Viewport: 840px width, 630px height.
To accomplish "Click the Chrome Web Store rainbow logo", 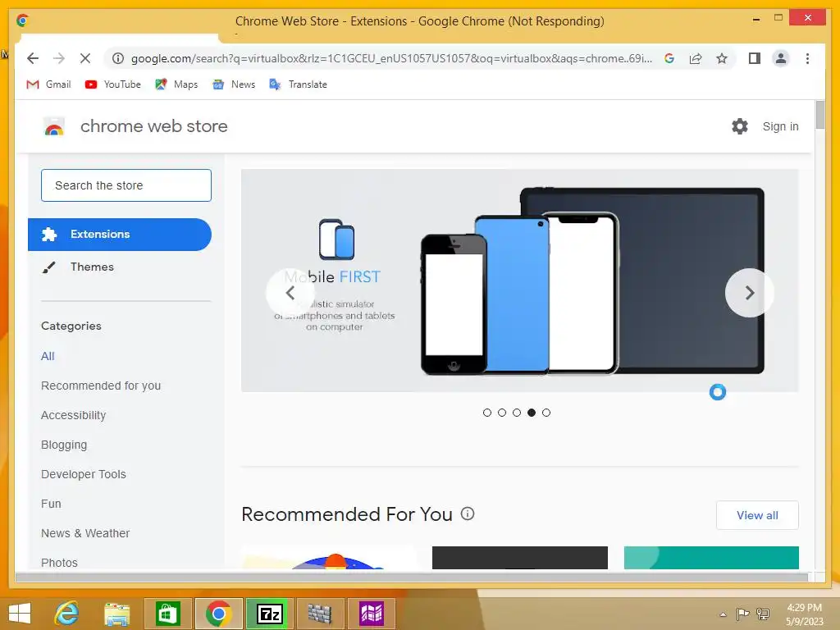I will point(53,126).
